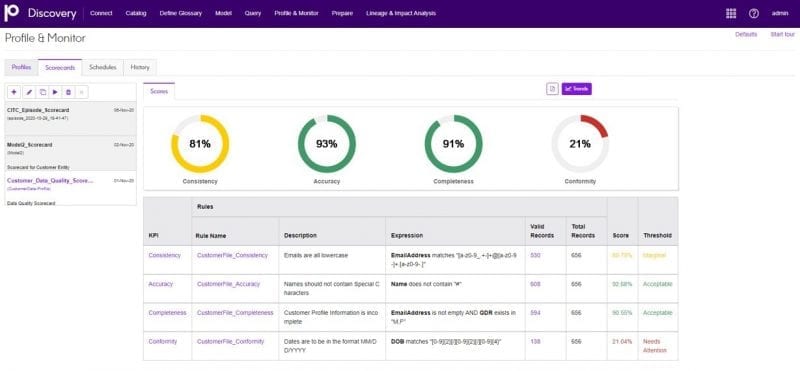The height and width of the screenshot is (371, 800).
Task: Open CustomerFile_Consistency rule
Action: (232, 255)
